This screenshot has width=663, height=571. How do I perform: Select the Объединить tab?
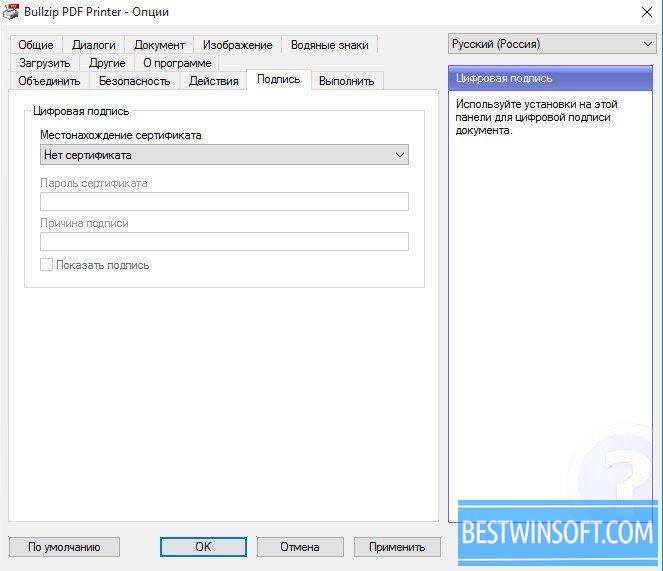click(49, 81)
